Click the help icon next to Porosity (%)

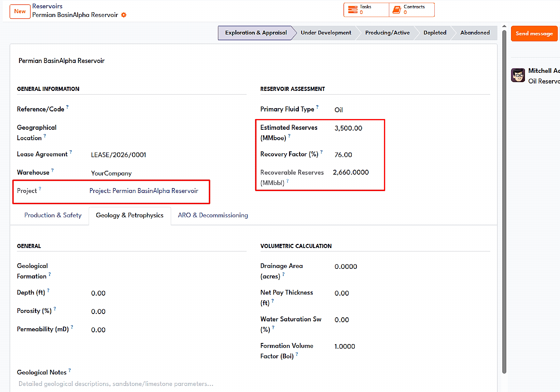pyautogui.click(x=55, y=309)
